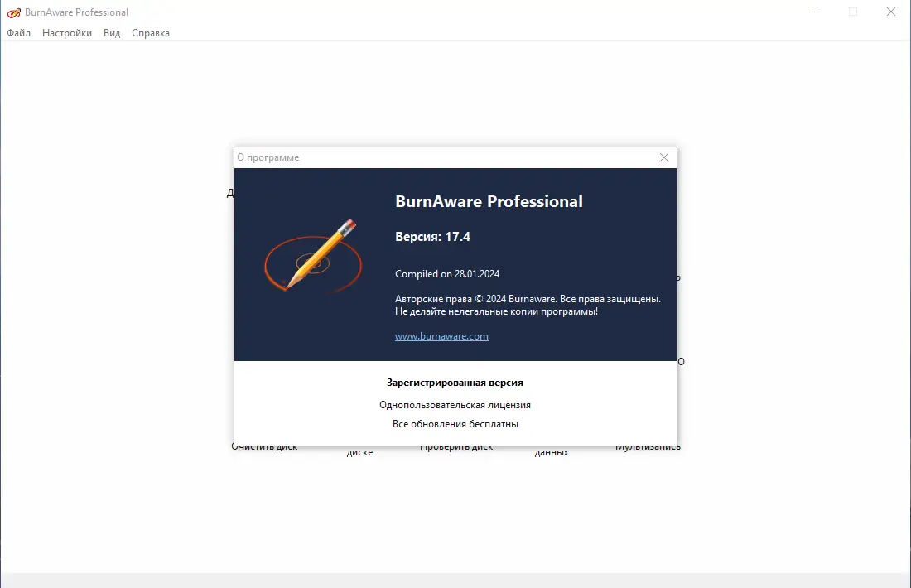Close the О программе dialog
This screenshot has height=588, width=911.
(664, 157)
